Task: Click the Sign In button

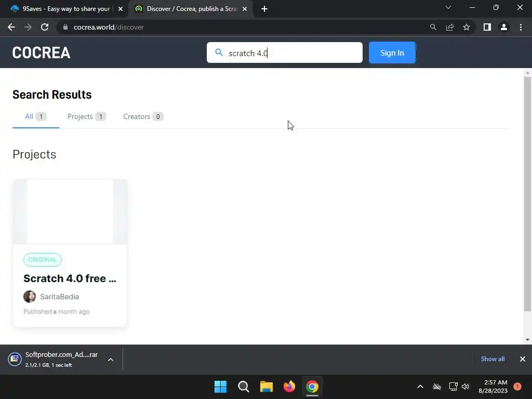Action: (x=392, y=52)
